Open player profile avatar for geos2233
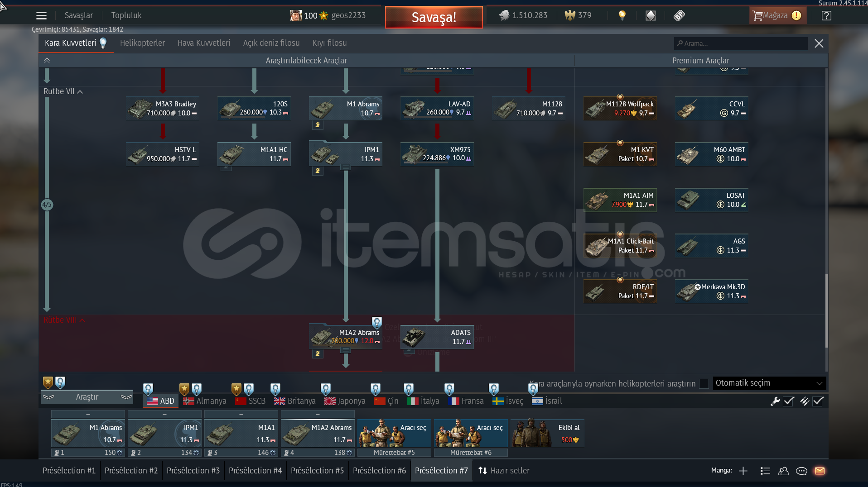This screenshot has width=868, height=487. (x=296, y=15)
